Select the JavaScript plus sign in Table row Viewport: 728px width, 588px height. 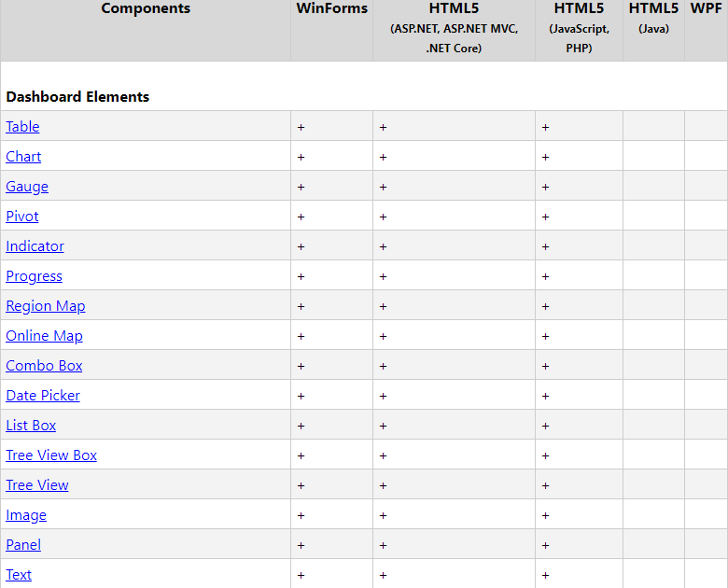click(546, 127)
